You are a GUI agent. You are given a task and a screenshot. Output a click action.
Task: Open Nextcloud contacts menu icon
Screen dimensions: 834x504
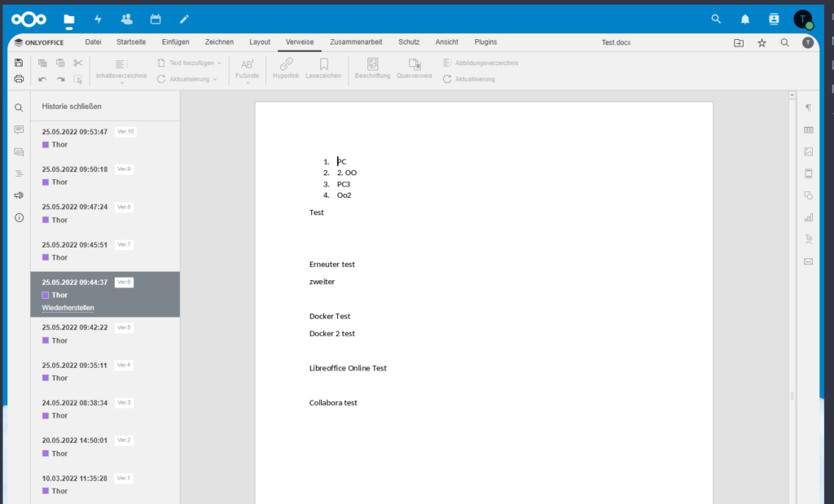tap(774, 20)
